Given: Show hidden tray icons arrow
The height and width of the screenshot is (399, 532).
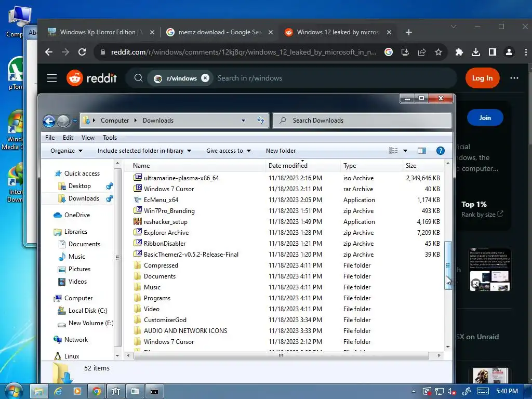Looking at the screenshot, I should (414, 391).
